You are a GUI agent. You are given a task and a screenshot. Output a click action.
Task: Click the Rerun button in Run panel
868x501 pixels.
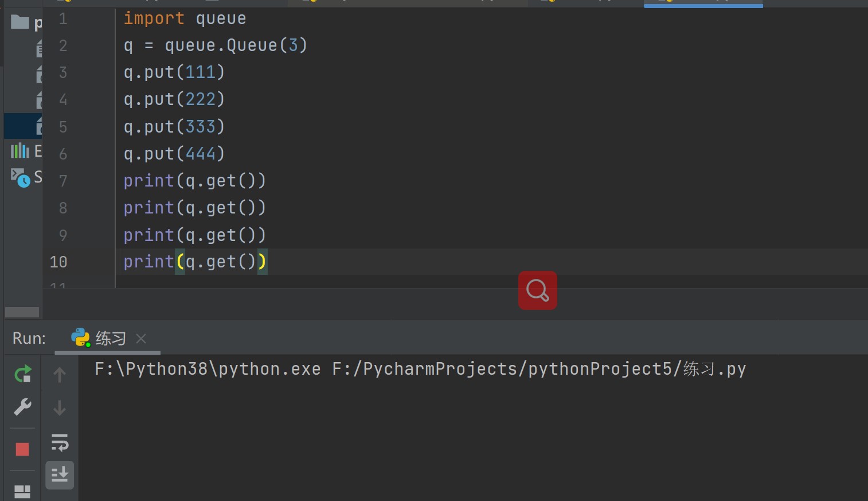22,375
